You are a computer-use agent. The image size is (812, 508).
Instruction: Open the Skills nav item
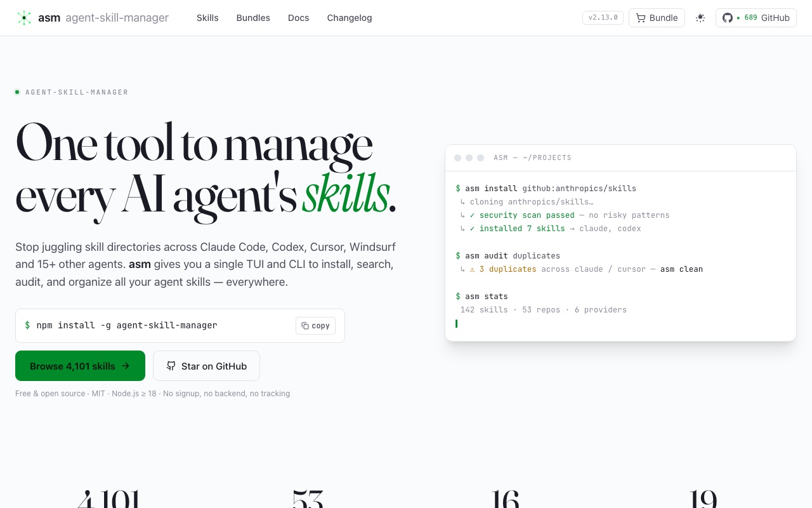tap(207, 18)
